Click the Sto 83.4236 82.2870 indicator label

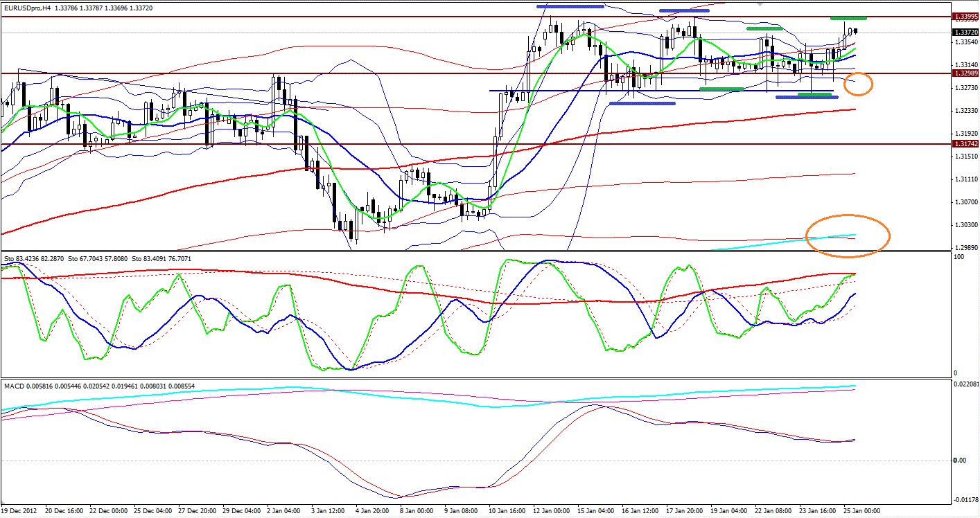point(35,259)
